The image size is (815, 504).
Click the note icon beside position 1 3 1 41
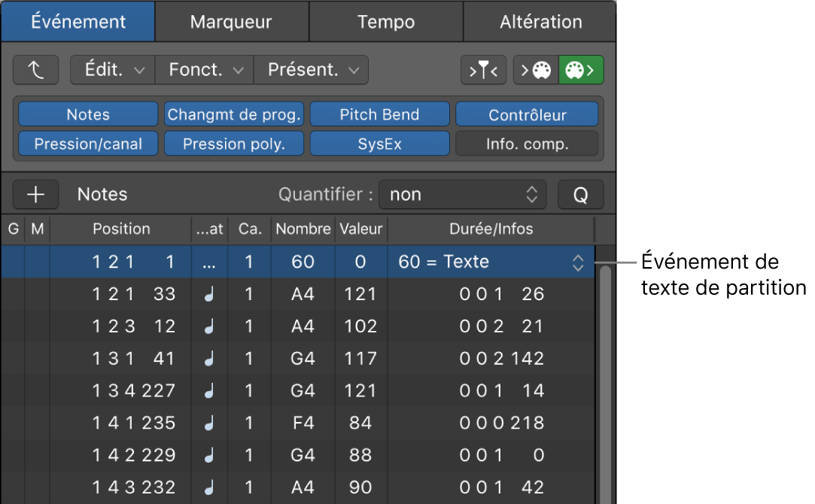pos(208,358)
